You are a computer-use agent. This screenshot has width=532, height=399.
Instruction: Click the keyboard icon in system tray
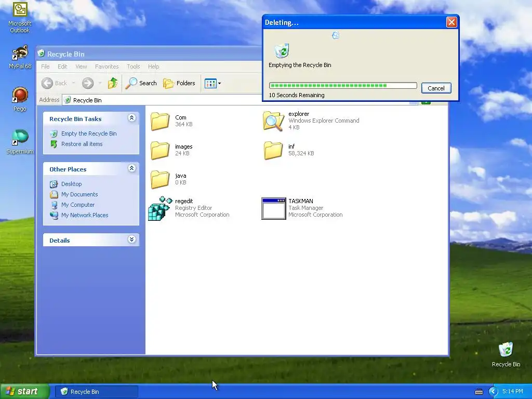point(478,392)
